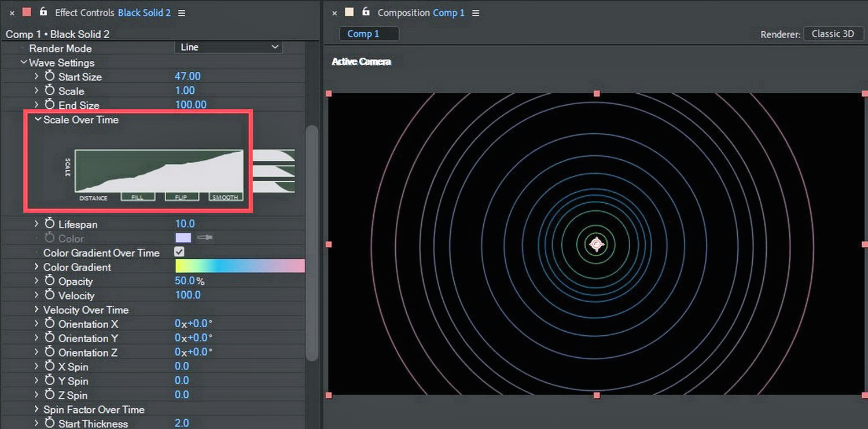Viewport: 868px width, 429px height.
Task: Click the top-center layer handle in comp
Action: pyautogui.click(x=597, y=93)
